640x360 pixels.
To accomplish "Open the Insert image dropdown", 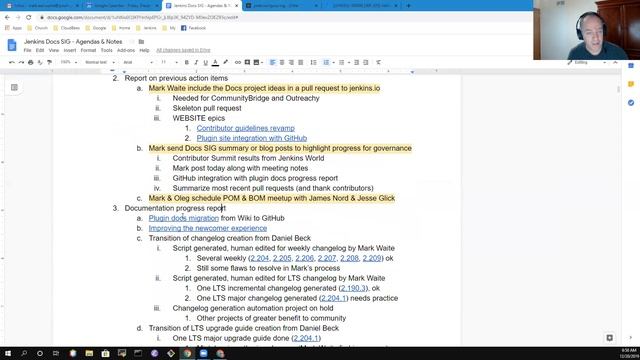I will (x=258, y=62).
